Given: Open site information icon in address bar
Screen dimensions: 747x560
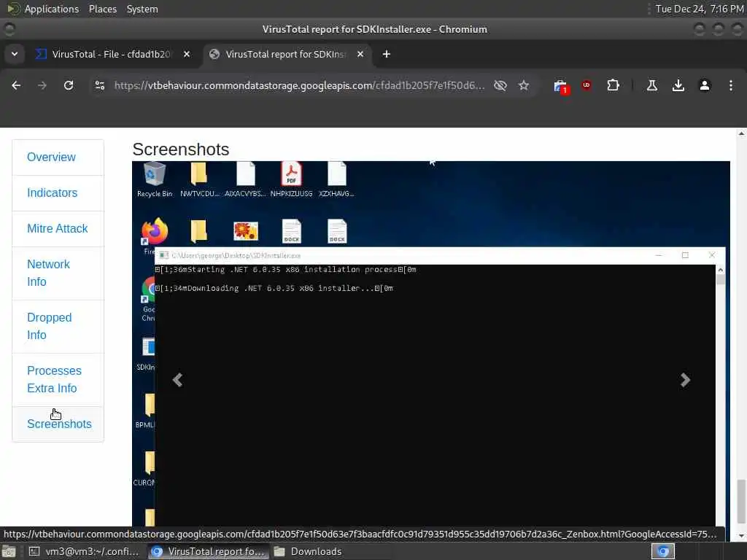Looking at the screenshot, I should (x=99, y=85).
